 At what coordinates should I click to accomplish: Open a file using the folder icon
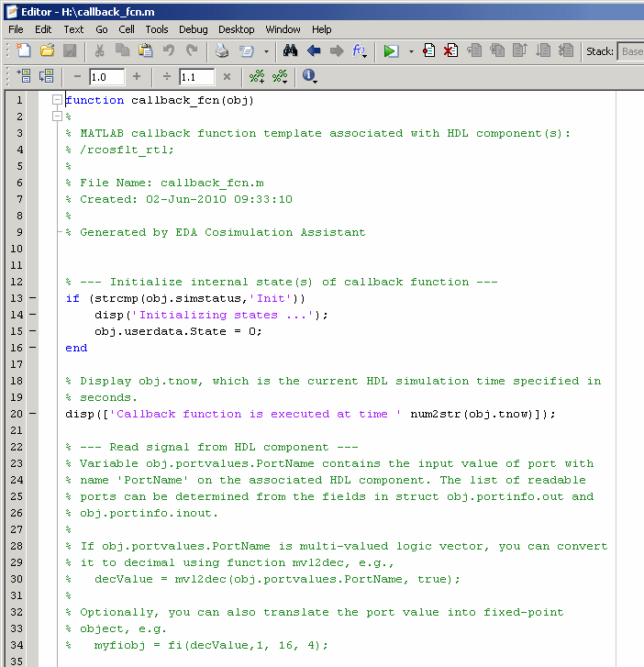coord(47,51)
